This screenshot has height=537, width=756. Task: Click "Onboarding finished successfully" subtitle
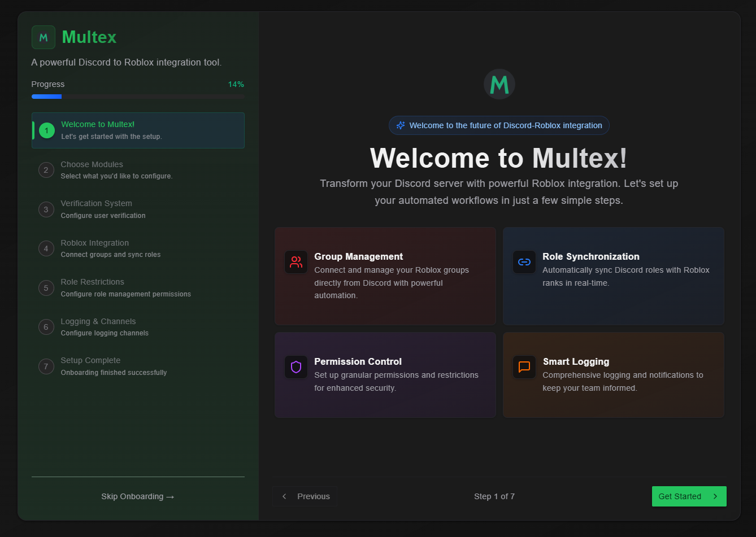[114, 373]
